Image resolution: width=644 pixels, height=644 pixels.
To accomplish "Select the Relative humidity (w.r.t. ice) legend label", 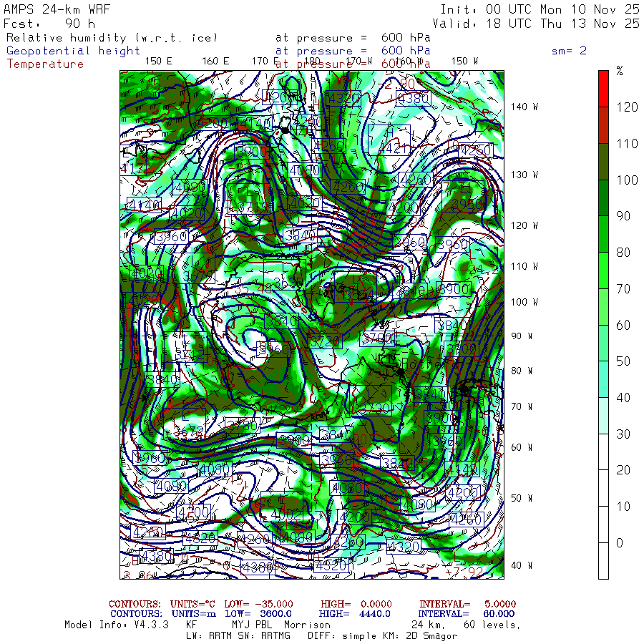I will click(112, 38).
